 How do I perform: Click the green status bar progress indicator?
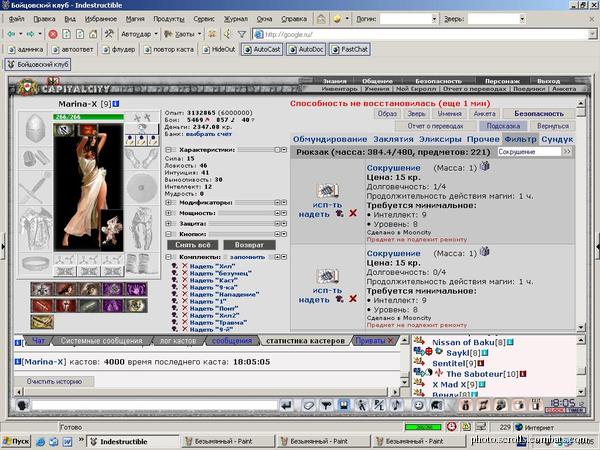(423, 427)
